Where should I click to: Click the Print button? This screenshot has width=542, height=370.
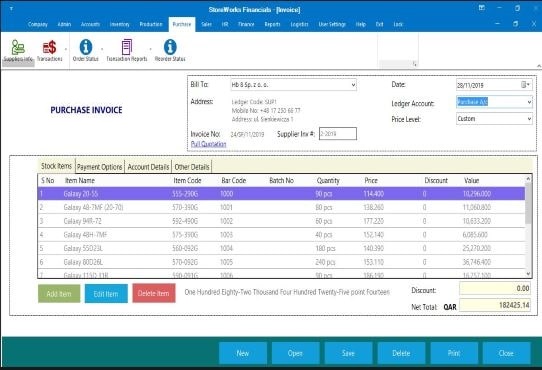click(x=454, y=353)
